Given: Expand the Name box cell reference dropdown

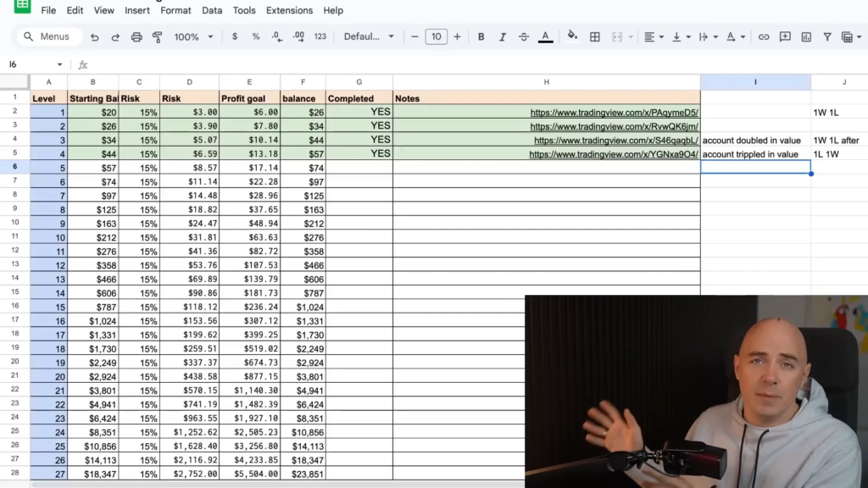Looking at the screenshot, I should (x=59, y=64).
